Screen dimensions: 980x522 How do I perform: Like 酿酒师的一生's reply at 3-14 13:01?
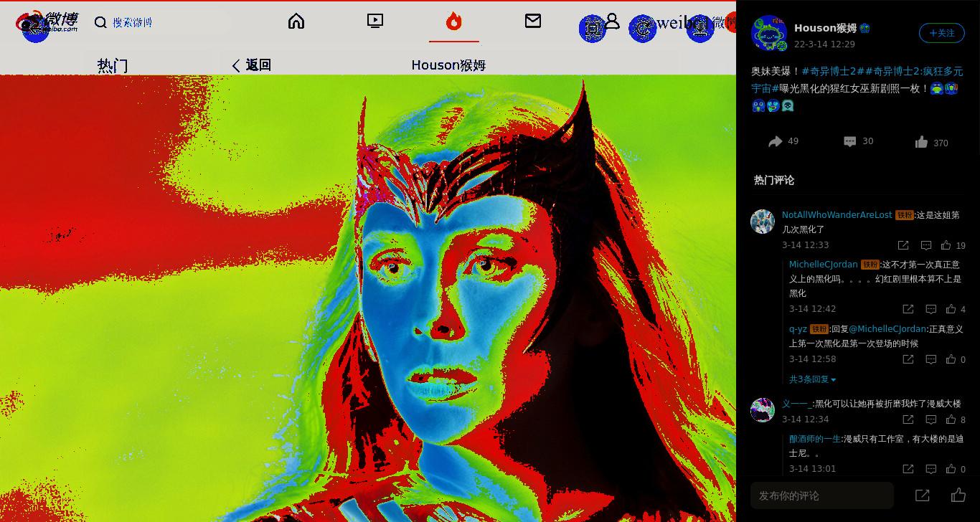951,469
